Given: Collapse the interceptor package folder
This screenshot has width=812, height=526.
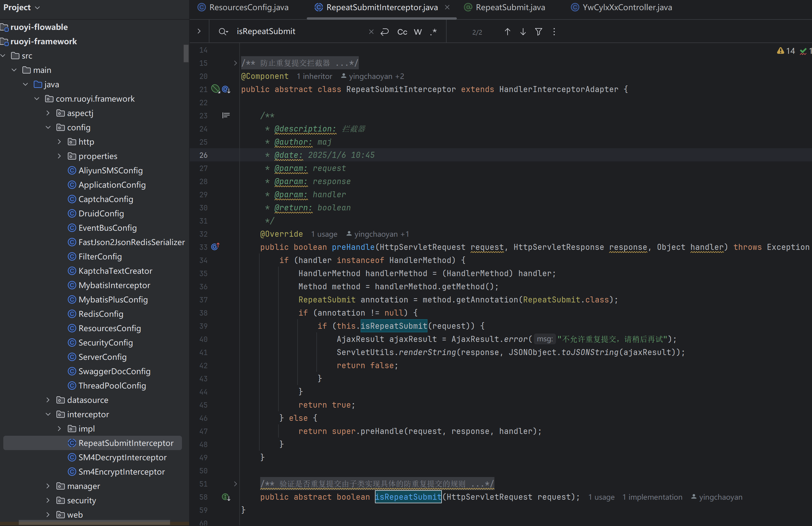Looking at the screenshot, I should [48, 414].
